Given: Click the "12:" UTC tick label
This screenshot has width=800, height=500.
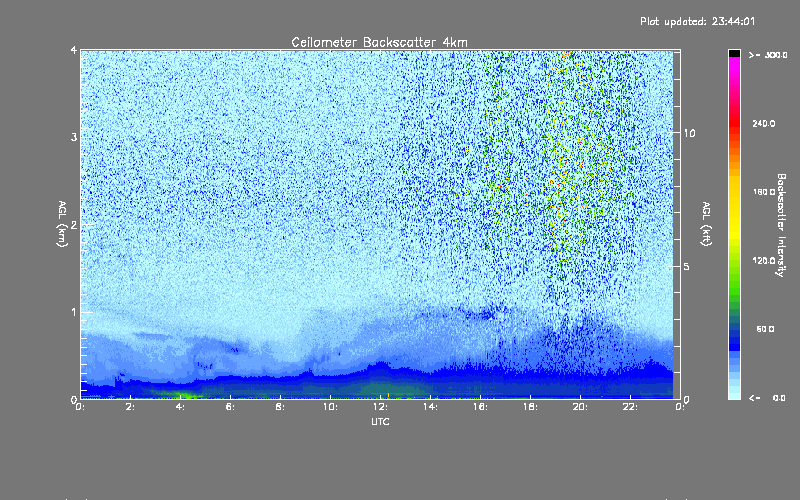Looking at the screenshot, I should pos(380,407).
